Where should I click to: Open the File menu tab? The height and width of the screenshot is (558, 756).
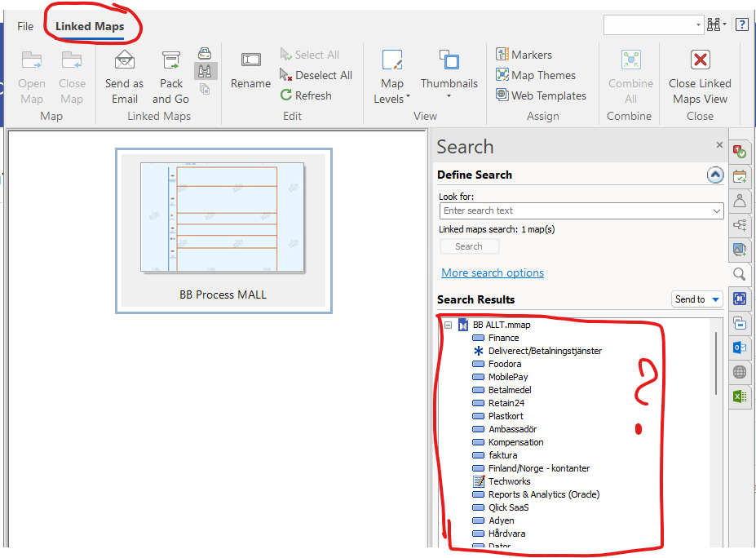coord(25,26)
